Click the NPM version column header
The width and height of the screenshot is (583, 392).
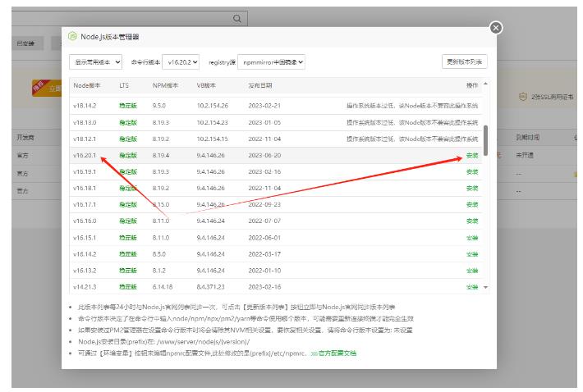[165, 85]
